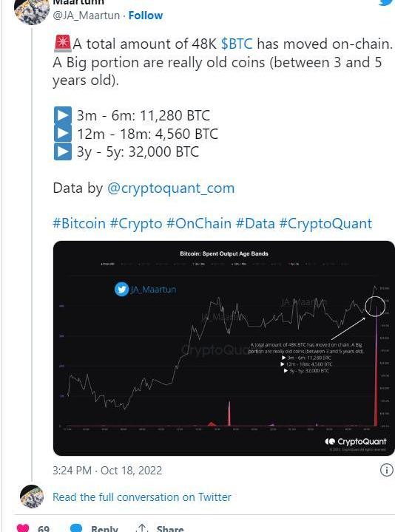
Task: Open the #CryptoQuant hashtag
Action: point(325,224)
